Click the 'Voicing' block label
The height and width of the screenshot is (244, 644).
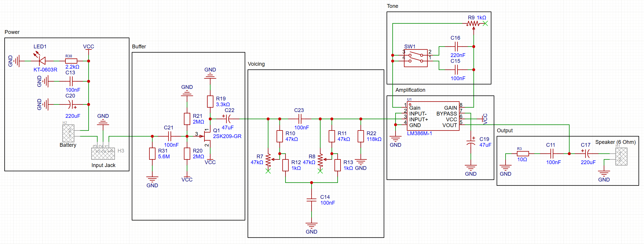tap(256, 64)
